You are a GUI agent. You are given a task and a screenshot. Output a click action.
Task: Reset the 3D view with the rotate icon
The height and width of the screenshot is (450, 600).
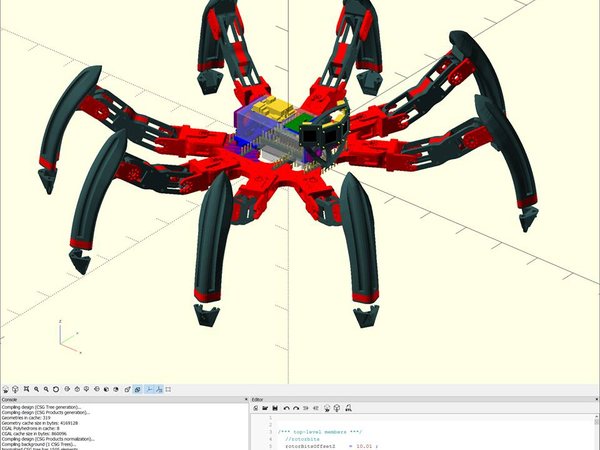click(56, 389)
